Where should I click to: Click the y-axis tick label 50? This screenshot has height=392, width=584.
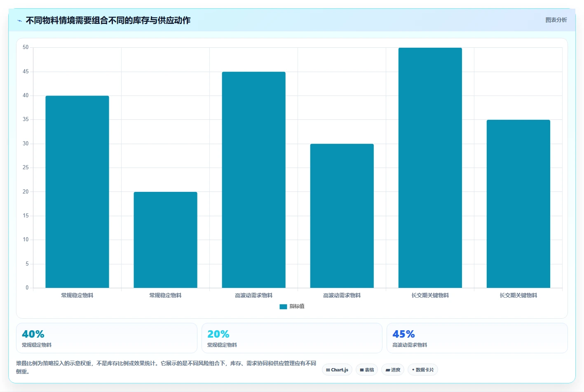[26, 47]
